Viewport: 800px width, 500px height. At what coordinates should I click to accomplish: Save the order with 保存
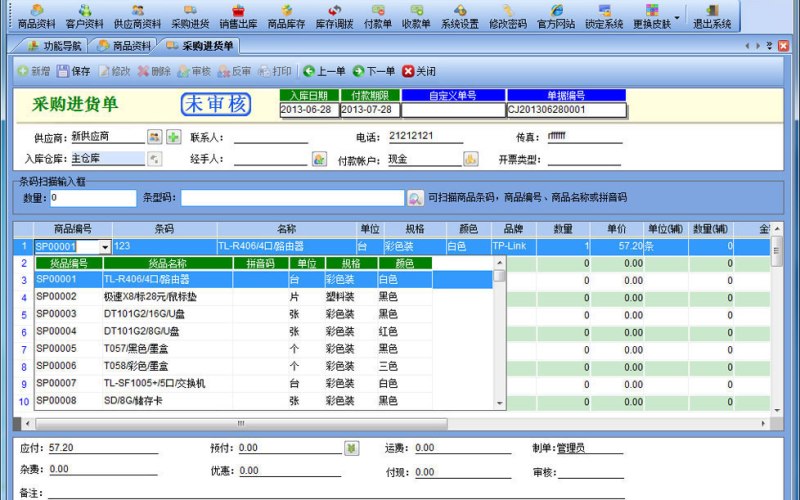click(x=74, y=71)
